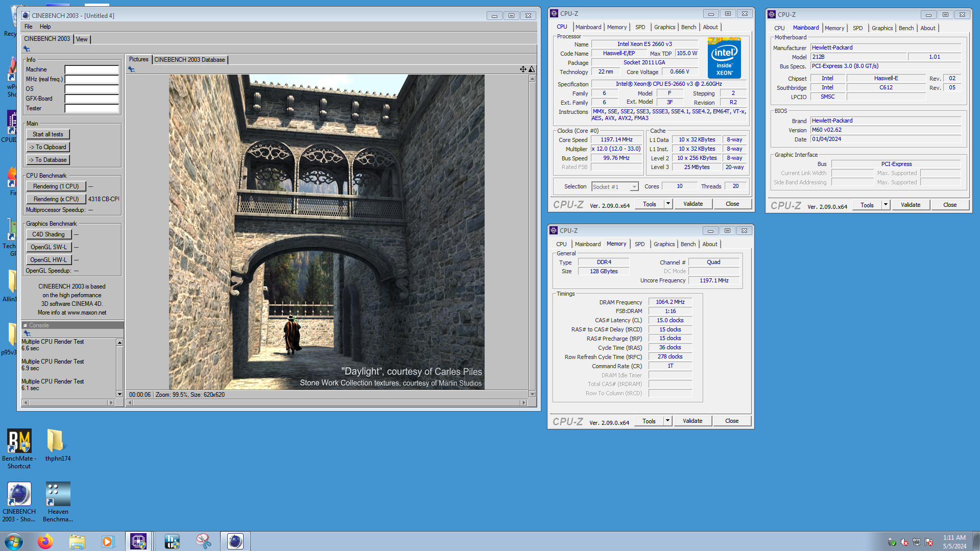
Task: Click Close in Mainboard CPU-Z window
Action: (x=950, y=205)
